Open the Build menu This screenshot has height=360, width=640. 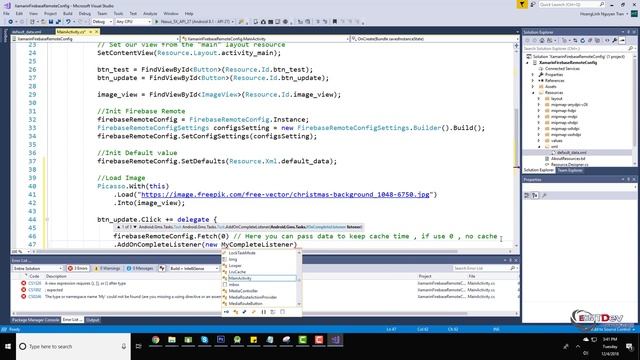coord(68,13)
